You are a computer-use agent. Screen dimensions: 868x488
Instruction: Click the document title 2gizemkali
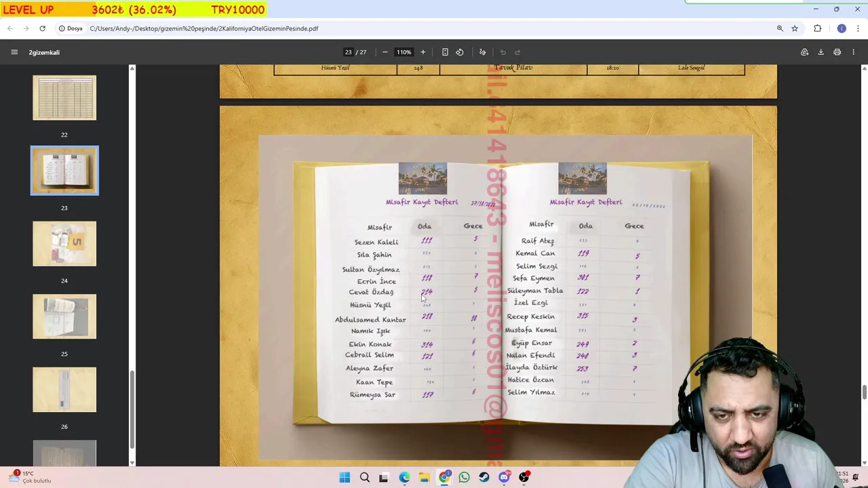pos(44,52)
